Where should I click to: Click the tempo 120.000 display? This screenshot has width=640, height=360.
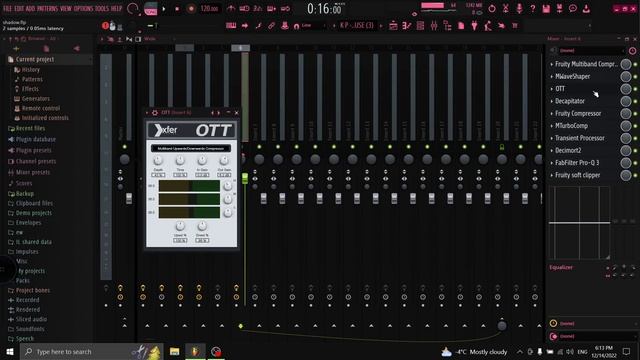210,9
